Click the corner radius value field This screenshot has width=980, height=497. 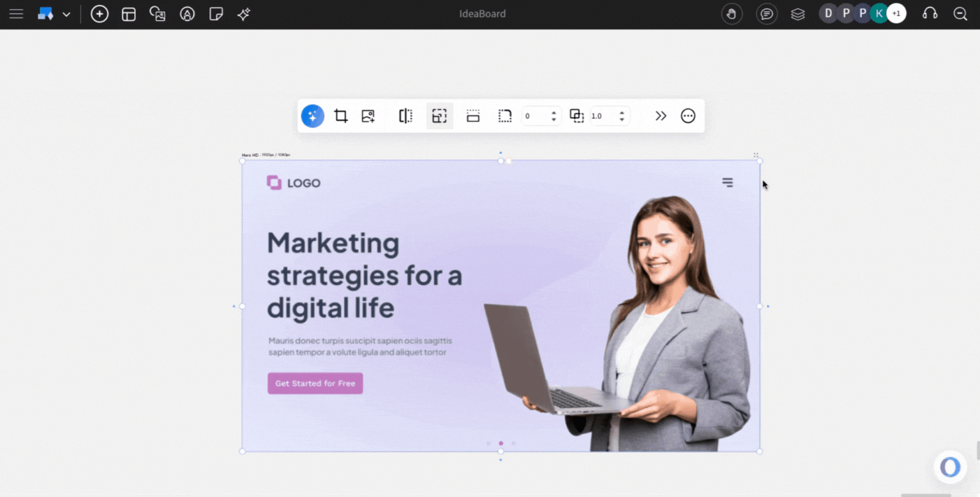(535, 116)
